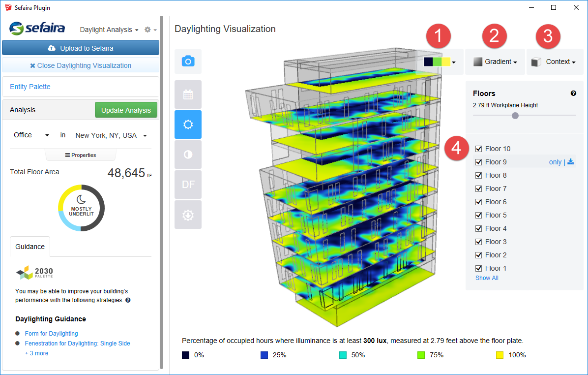Image resolution: width=588 pixels, height=375 pixels.
Task: Disable the Floor 1 checkbox
Action: 479,268
